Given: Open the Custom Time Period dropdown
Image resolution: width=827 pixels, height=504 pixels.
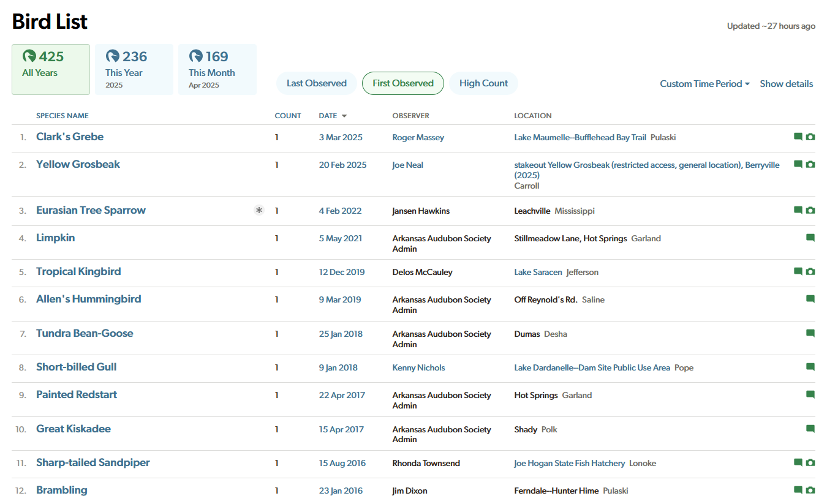Looking at the screenshot, I should tap(704, 84).
